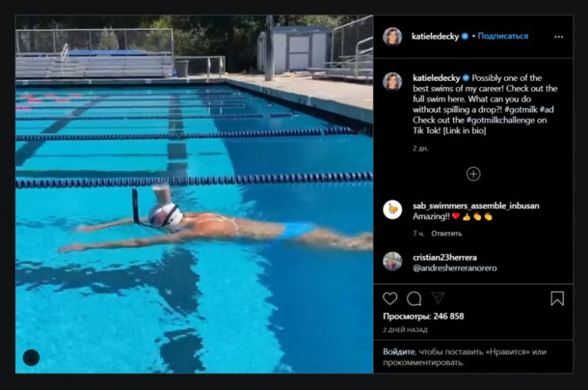Click the share paper plane icon
Image resolution: width=588 pixels, height=390 pixels.
pyautogui.click(x=437, y=299)
